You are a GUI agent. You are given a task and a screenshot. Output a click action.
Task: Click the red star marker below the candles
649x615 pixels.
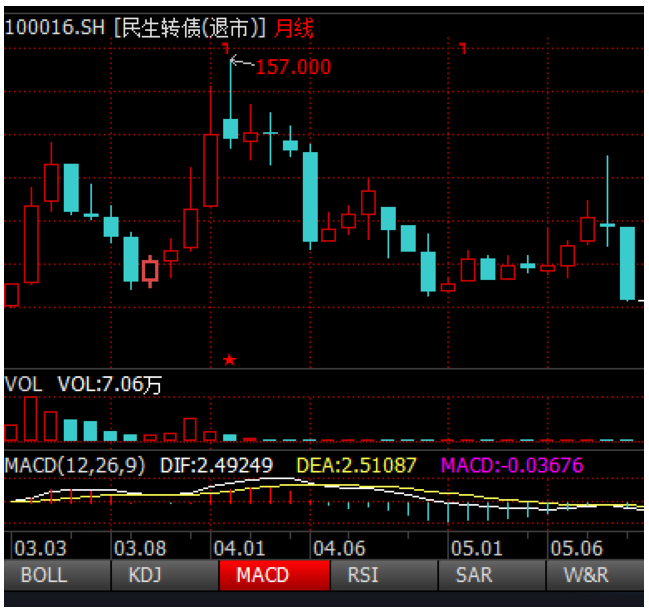click(230, 360)
